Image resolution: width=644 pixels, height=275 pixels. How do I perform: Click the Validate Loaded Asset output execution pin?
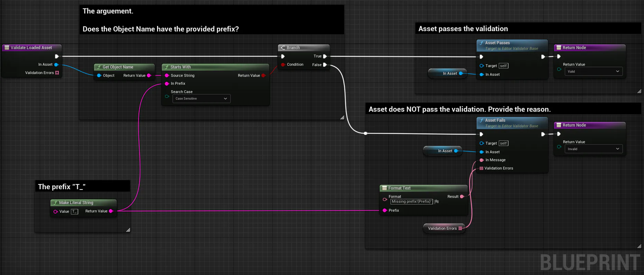pyautogui.click(x=57, y=56)
